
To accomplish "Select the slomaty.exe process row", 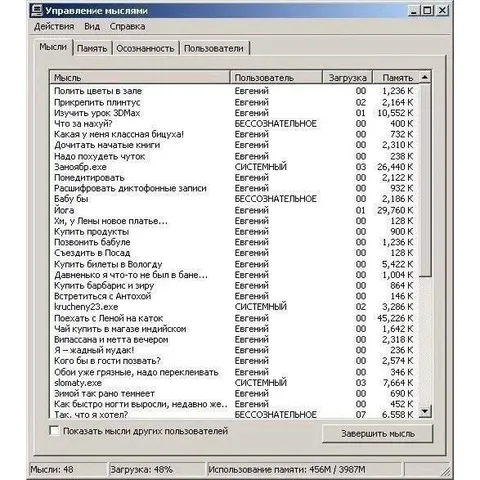I will point(233,383).
